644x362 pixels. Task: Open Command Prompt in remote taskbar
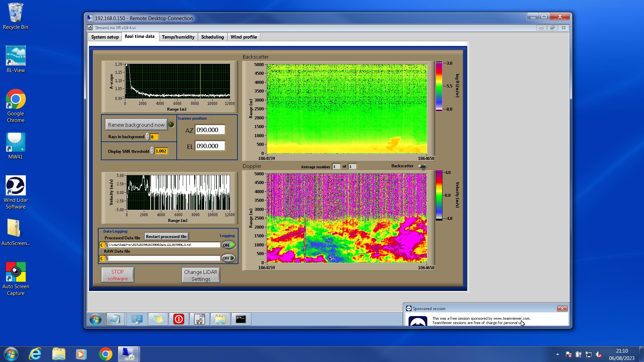241,319
